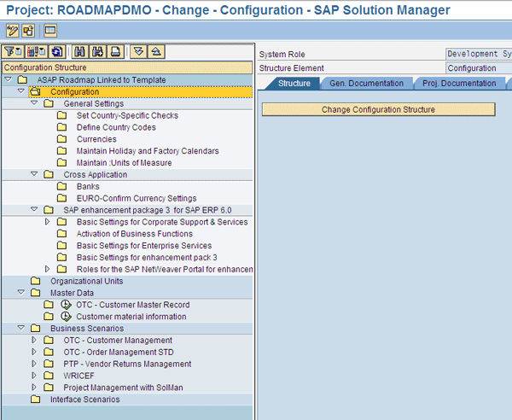
Task: Open the column layout settings button
Action: pyautogui.click(x=36, y=51)
